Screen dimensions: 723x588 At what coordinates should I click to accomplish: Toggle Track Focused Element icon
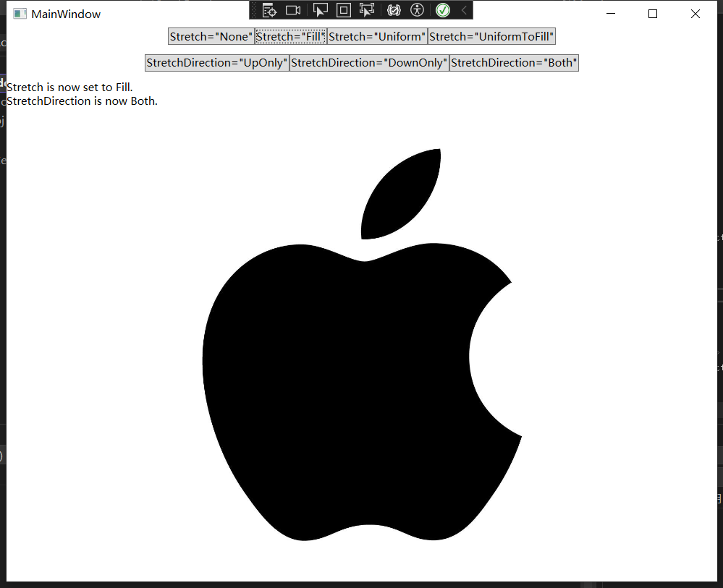click(367, 10)
